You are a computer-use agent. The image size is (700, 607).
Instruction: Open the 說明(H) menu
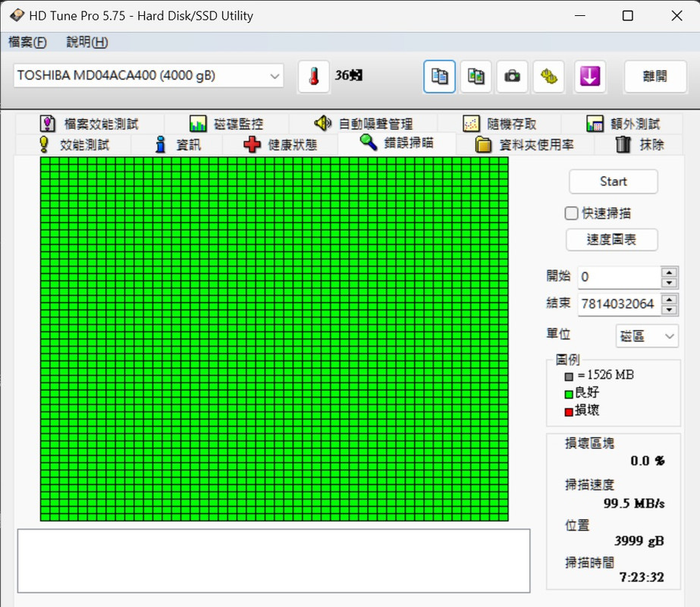(x=87, y=42)
